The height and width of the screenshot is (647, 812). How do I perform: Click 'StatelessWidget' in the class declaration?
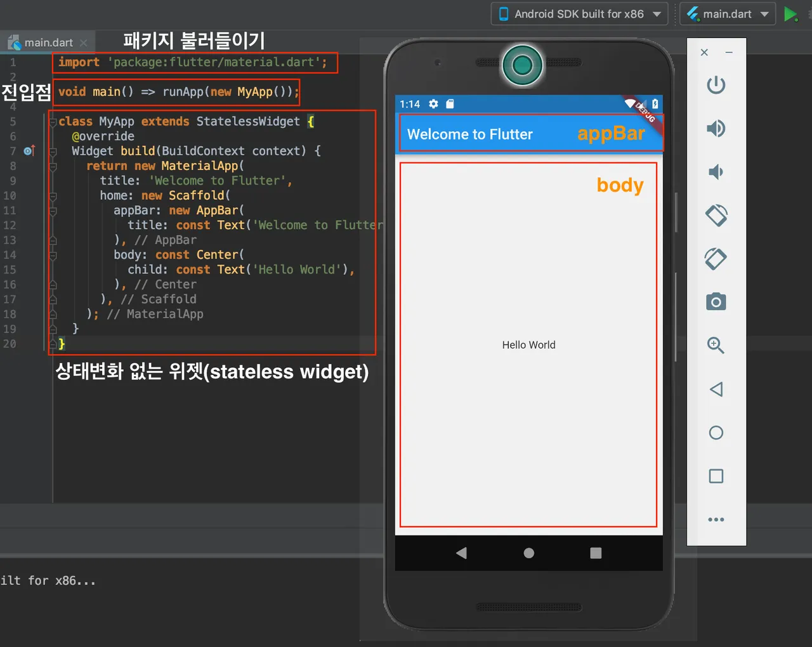pyautogui.click(x=248, y=121)
